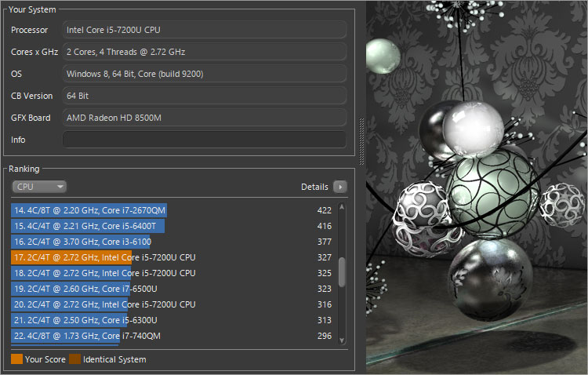The height and width of the screenshot is (375, 588).
Task: Select rank 15 Core i5-6400T row
Action: [x=172, y=226]
